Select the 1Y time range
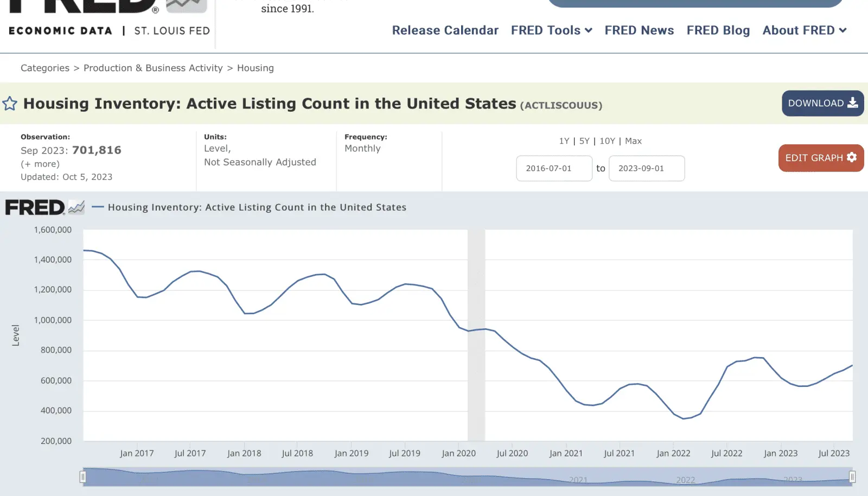This screenshot has width=868, height=496. tap(564, 141)
